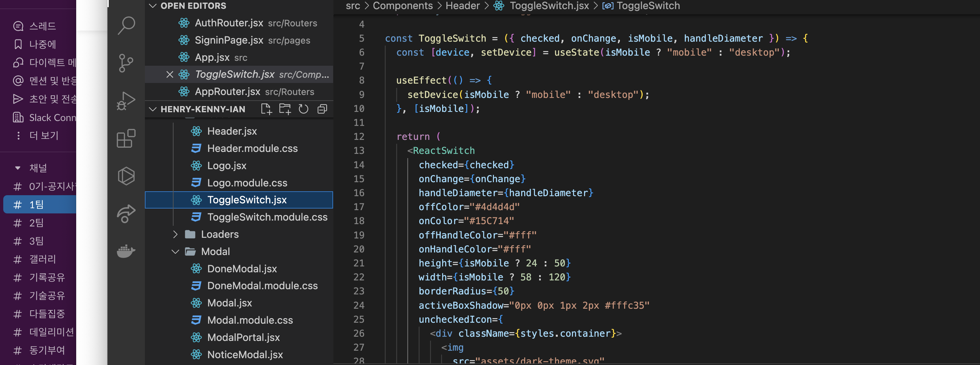
Task: Click line number 18 in the editor gutter
Action: click(359, 221)
